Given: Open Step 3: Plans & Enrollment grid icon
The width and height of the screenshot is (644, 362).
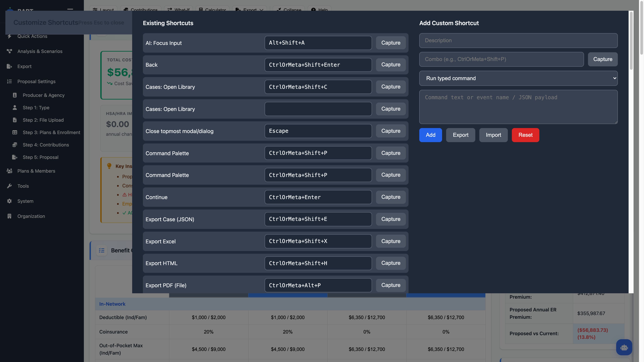Looking at the screenshot, I should click(14, 132).
